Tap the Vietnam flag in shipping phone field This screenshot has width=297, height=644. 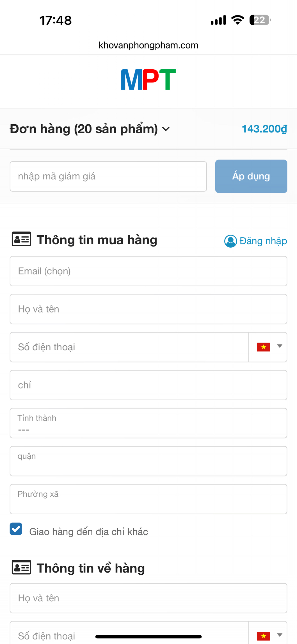pos(263,636)
